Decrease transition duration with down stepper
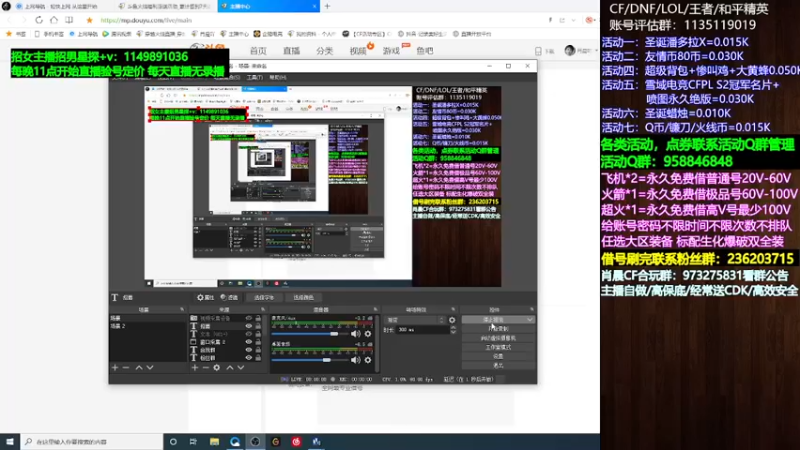The image size is (800, 450). (x=453, y=332)
